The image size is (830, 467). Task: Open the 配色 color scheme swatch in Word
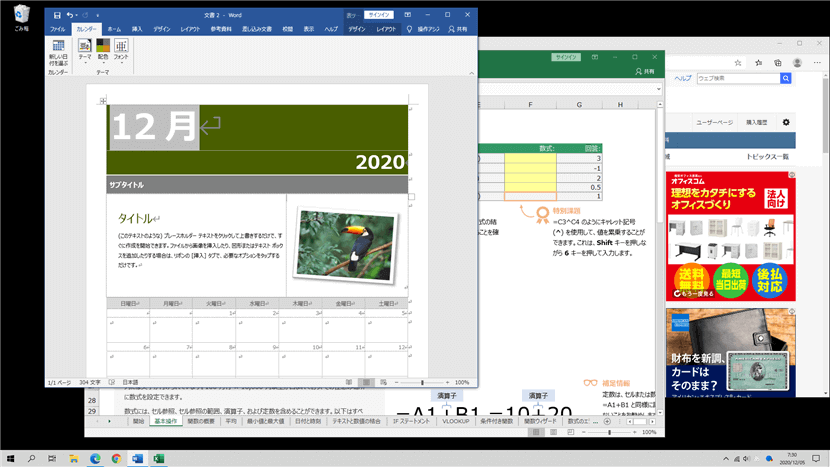click(103, 52)
